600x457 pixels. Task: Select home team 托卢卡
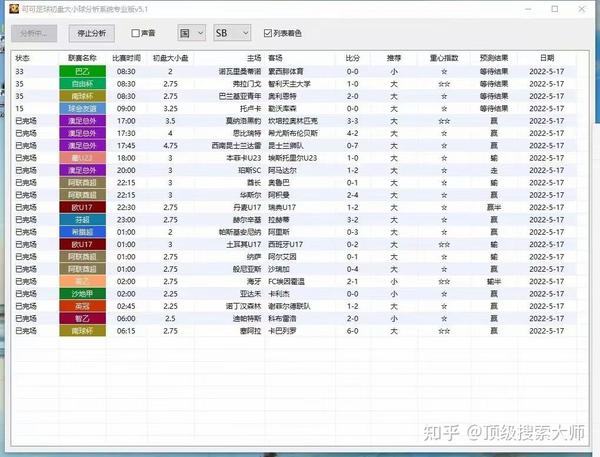251,109
